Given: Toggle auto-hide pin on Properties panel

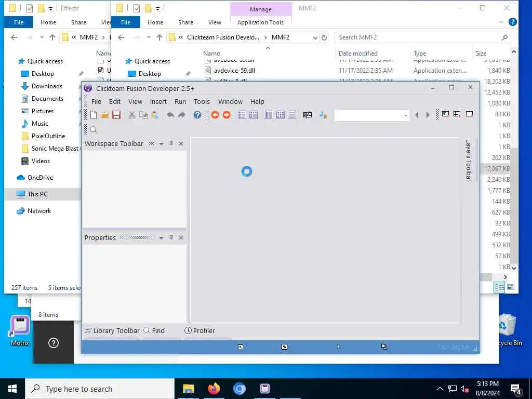Looking at the screenshot, I should 171,237.
